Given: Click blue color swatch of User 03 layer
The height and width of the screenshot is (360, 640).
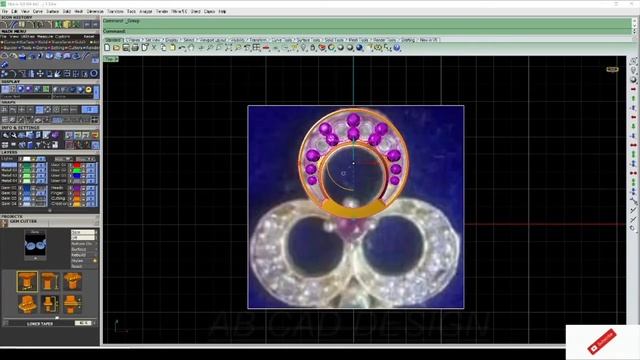Looking at the screenshot, I should (x=76, y=176).
